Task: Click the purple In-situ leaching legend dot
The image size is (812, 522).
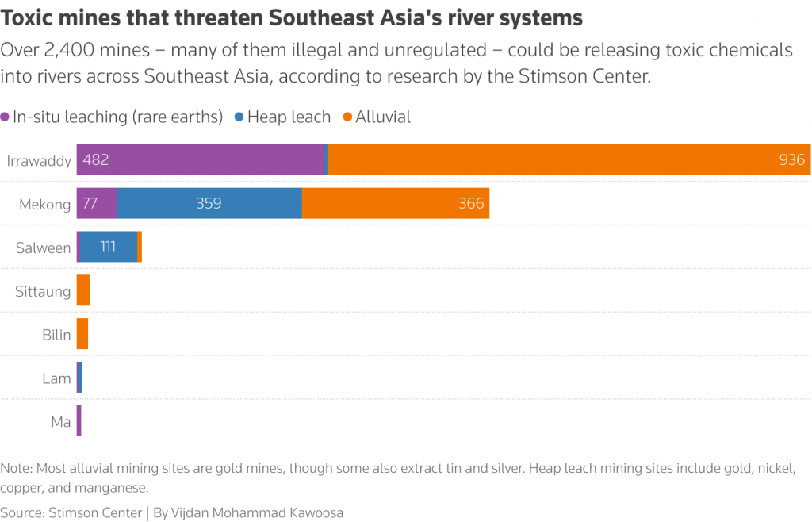Action: [5, 117]
